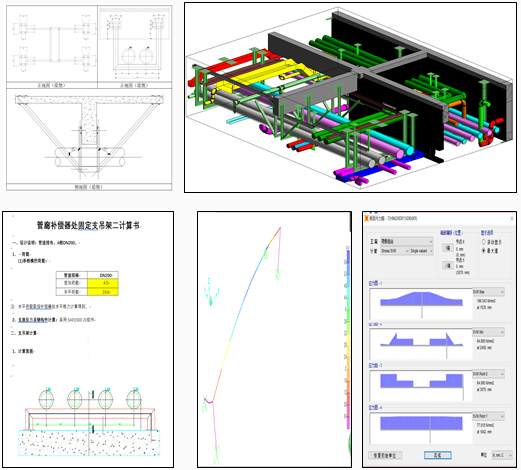Viewport: 521px width, 470px height.
Task: Click the I-end location button
Action: (448, 248)
